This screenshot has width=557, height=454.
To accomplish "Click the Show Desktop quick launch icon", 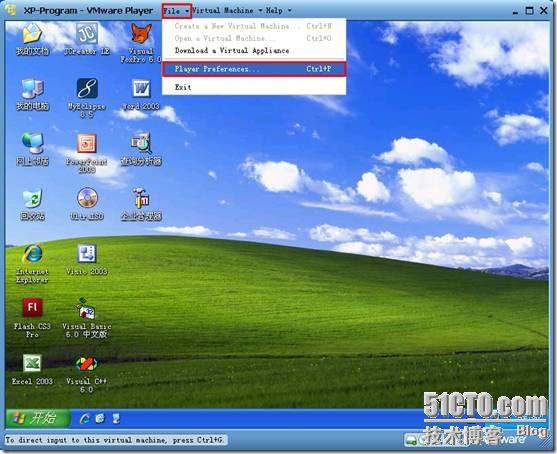I will click(116, 418).
